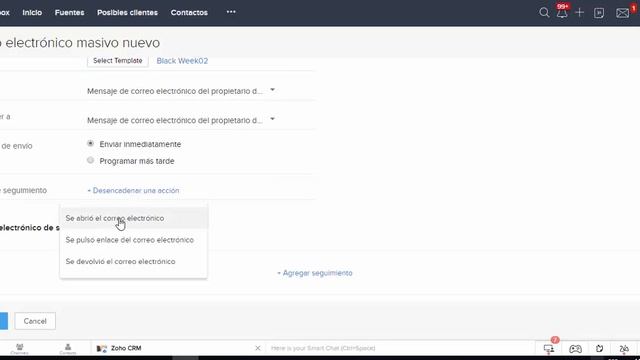Viewport: 640px width, 360px height.
Task: Click the Agregar seguimiento link
Action: click(315, 273)
